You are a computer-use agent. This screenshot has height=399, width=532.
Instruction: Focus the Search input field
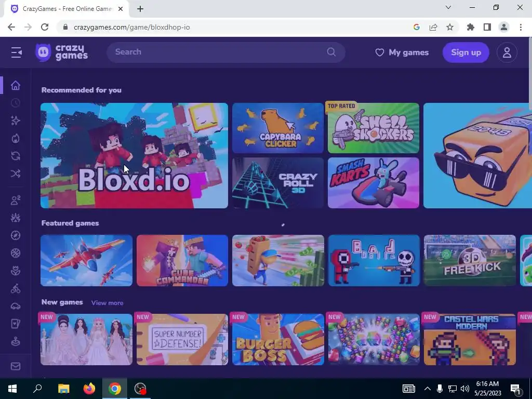(226, 52)
